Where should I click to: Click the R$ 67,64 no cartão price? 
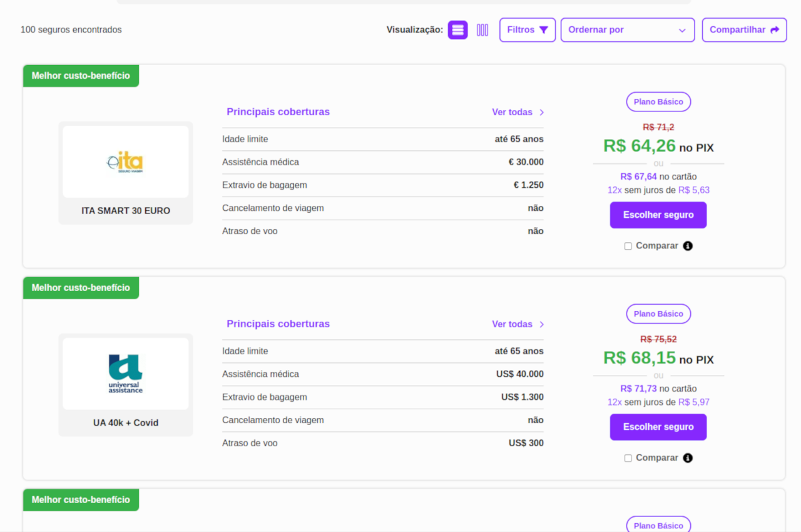(658, 176)
